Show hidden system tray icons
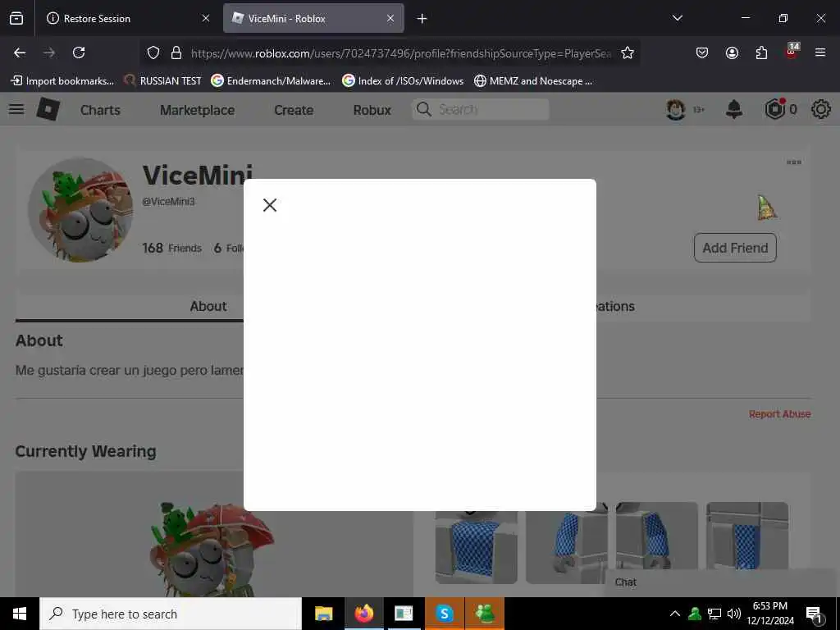This screenshot has width=840, height=630. (x=675, y=614)
